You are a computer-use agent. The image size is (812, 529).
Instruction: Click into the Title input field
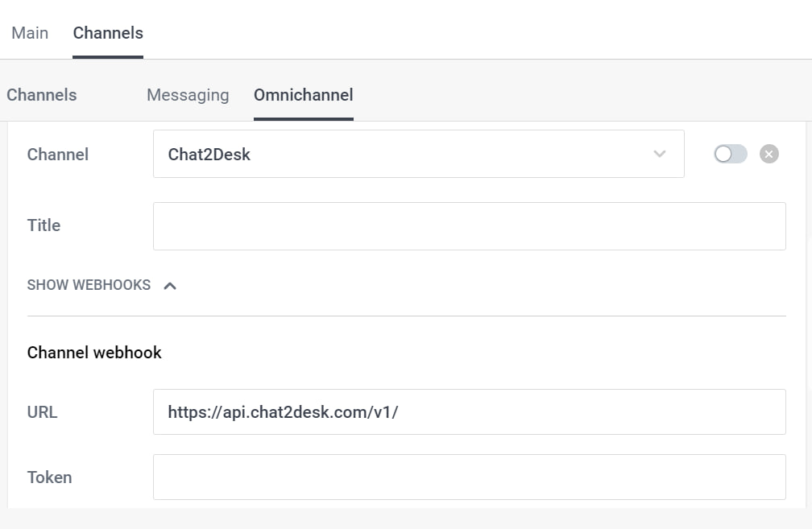point(469,226)
